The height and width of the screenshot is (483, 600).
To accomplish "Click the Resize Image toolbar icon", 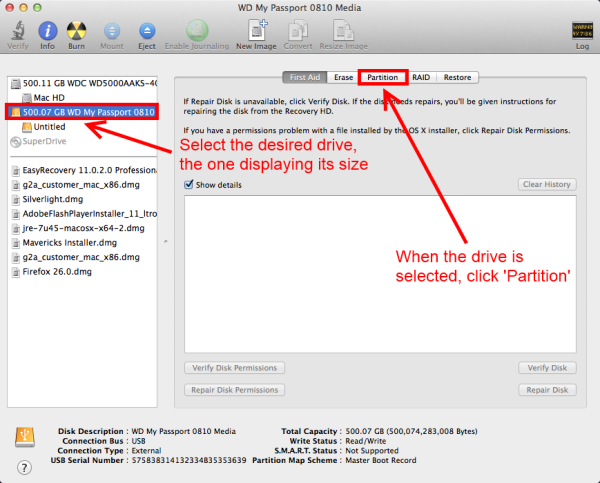I will (343, 30).
